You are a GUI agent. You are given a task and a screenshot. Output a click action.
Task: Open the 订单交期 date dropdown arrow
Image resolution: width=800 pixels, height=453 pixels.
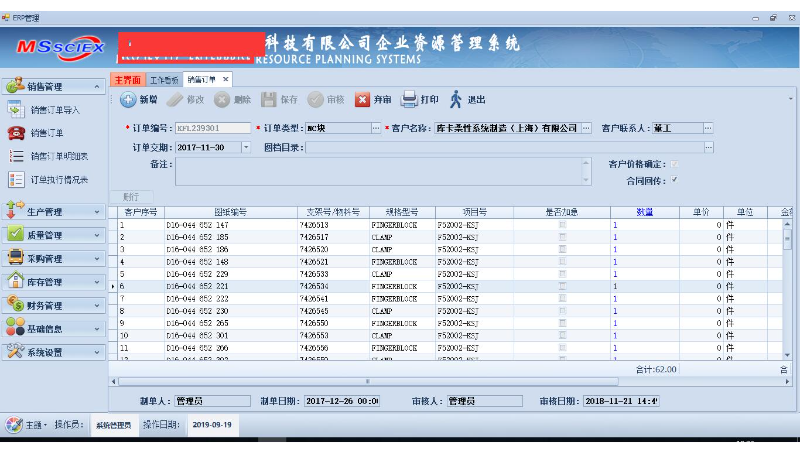[x=246, y=147]
